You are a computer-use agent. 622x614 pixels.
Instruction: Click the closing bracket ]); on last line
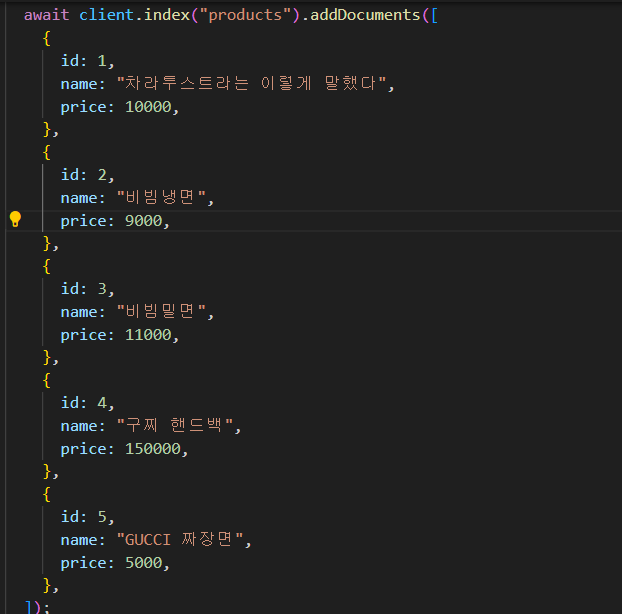(37, 606)
